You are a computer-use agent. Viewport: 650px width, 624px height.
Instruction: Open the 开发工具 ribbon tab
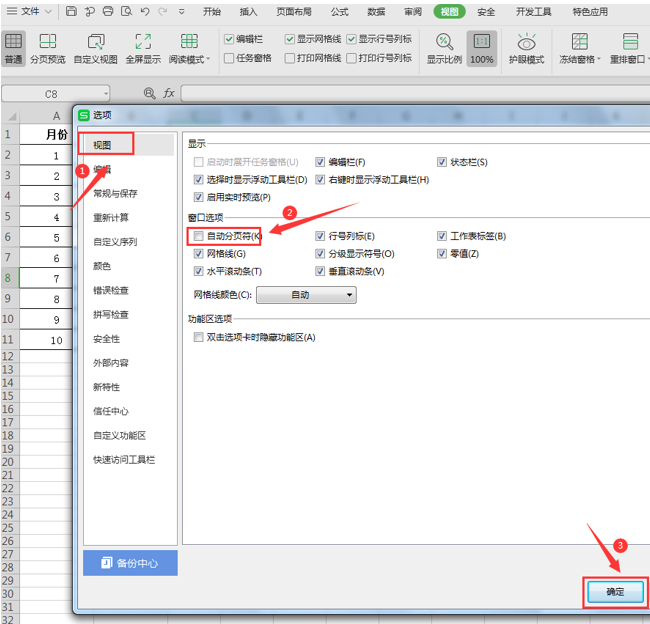[x=534, y=12]
